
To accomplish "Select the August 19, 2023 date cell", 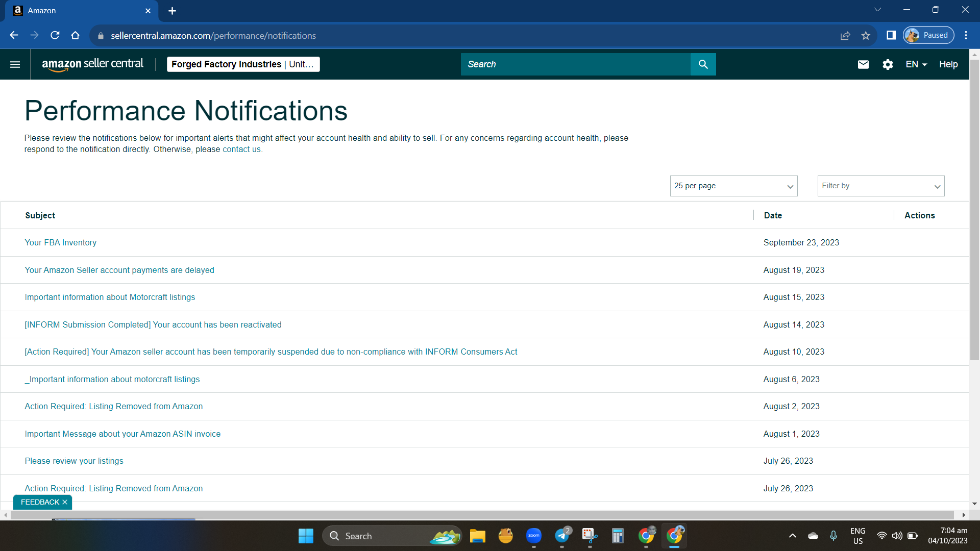I will pyautogui.click(x=794, y=270).
